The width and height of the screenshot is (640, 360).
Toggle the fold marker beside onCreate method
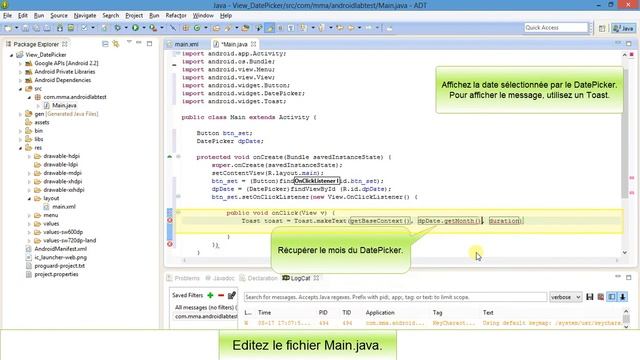(178, 156)
